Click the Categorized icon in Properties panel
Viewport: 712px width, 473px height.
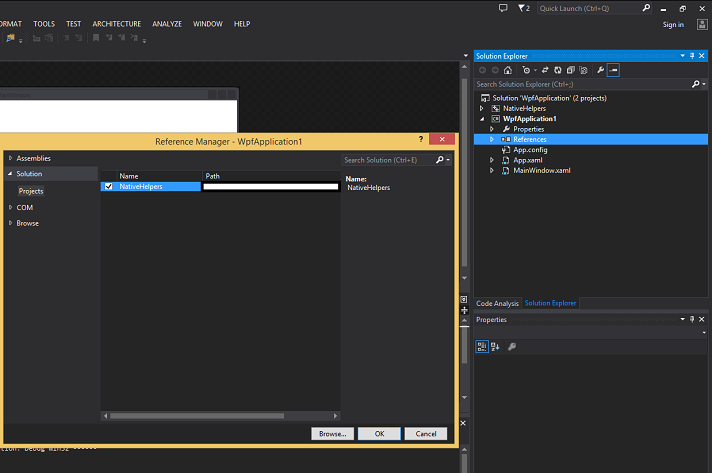pos(482,346)
